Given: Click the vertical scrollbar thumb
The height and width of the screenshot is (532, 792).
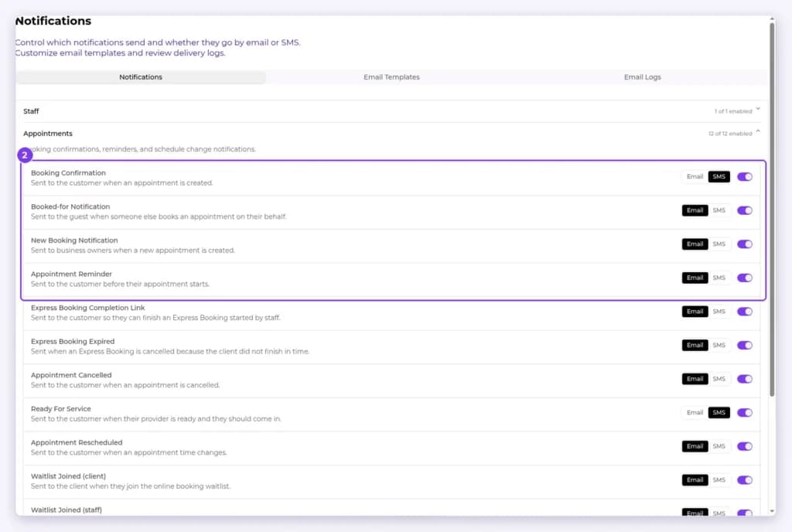Looking at the screenshot, I should (772, 210).
